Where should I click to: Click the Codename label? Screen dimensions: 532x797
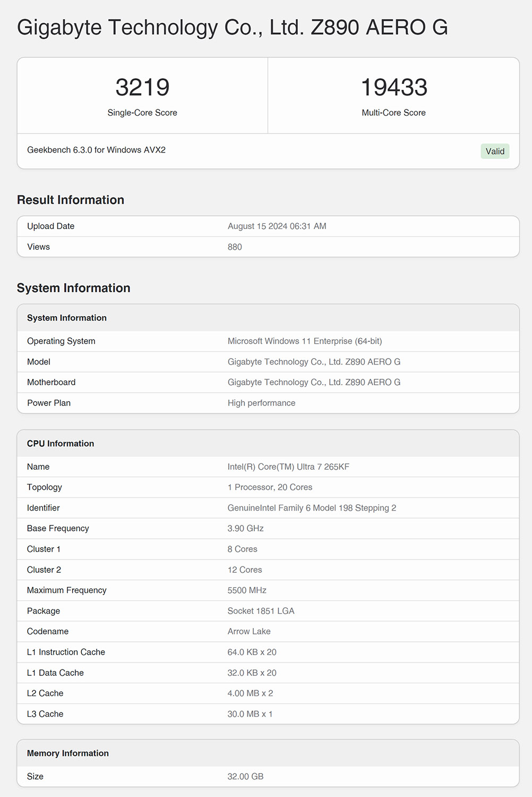[x=48, y=632]
